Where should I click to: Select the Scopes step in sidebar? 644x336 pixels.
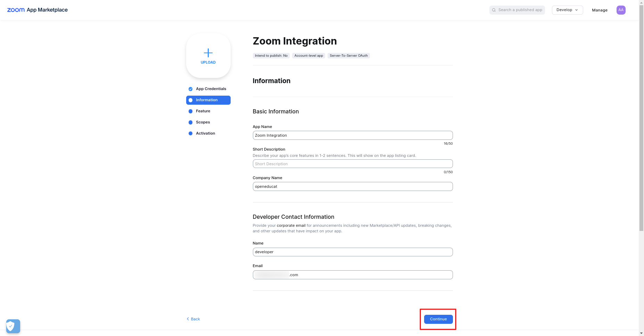tap(203, 122)
